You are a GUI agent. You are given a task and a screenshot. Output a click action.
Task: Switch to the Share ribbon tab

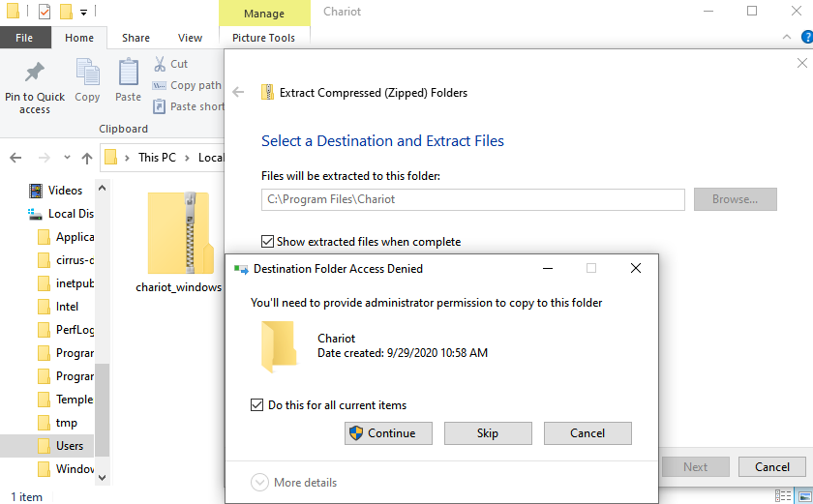pos(135,38)
